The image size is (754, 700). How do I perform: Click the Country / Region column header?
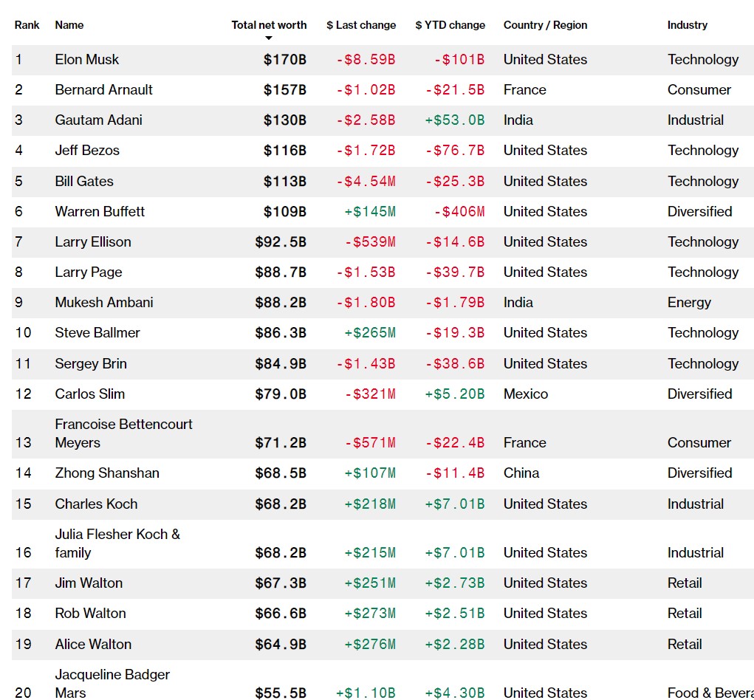point(545,25)
